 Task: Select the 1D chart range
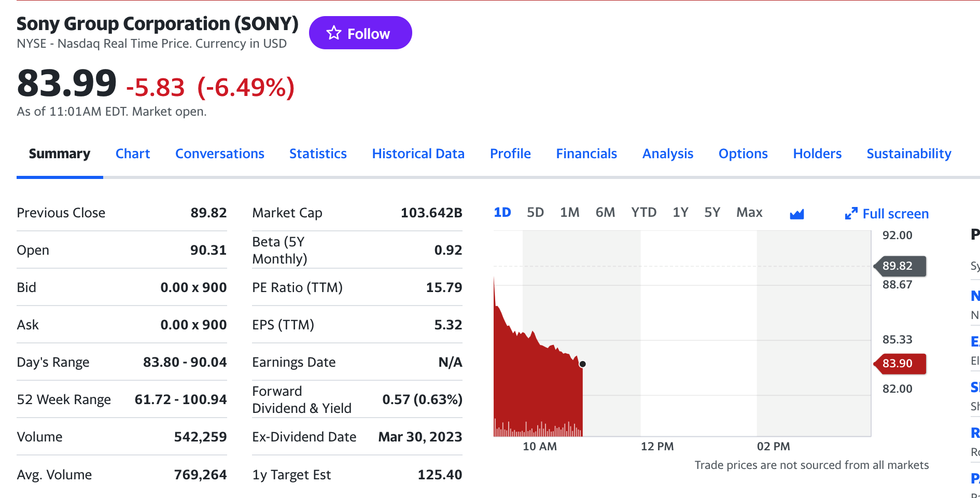(502, 212)
